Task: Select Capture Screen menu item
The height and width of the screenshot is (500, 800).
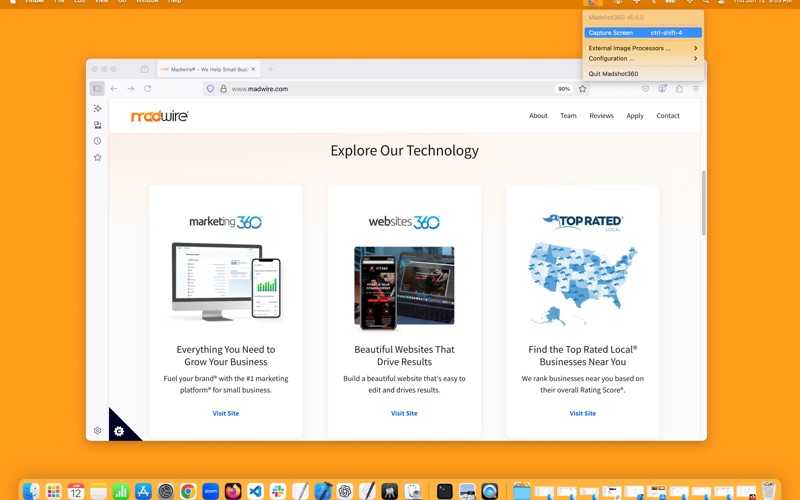Action: (643, 33)
